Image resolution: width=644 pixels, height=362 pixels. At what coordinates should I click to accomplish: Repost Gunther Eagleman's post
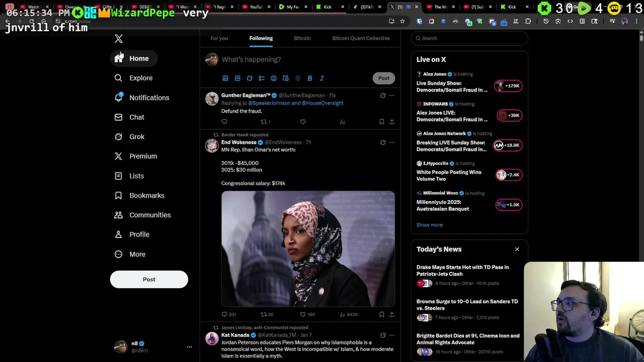265,122
